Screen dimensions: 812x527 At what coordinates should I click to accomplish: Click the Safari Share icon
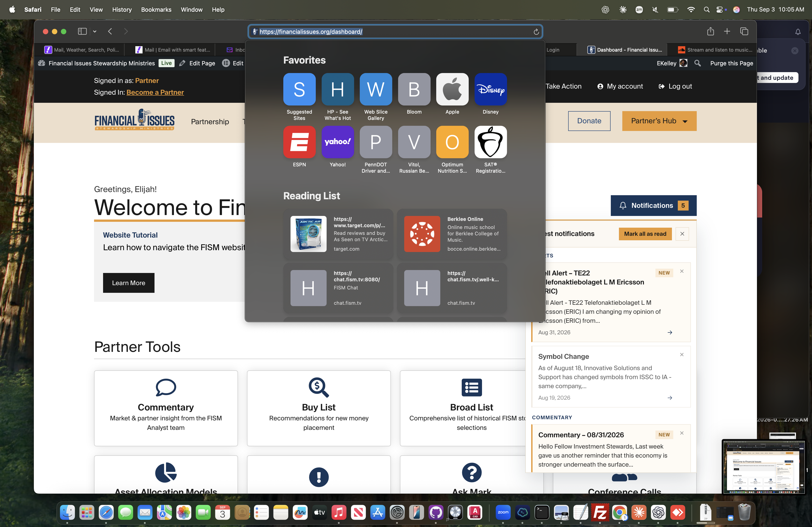(x=710, y=31)
